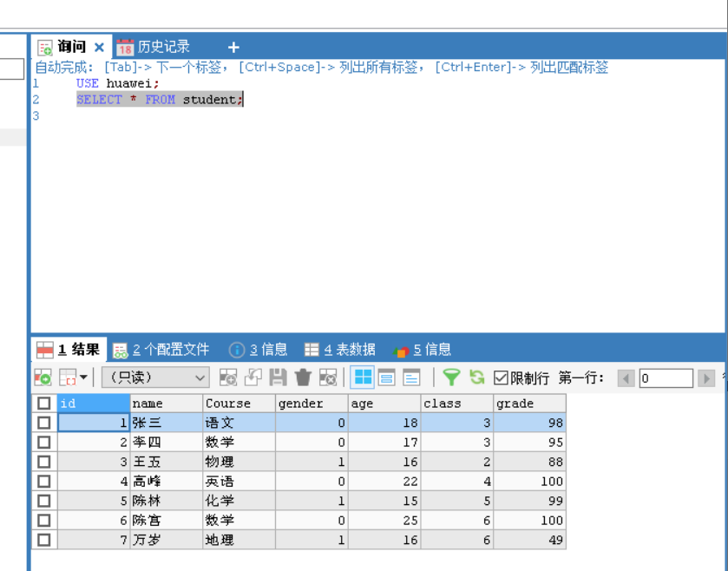Viewport: 728px width, 571px height.
Task: Select the Course cell 地理
Action: click(239, 540)
